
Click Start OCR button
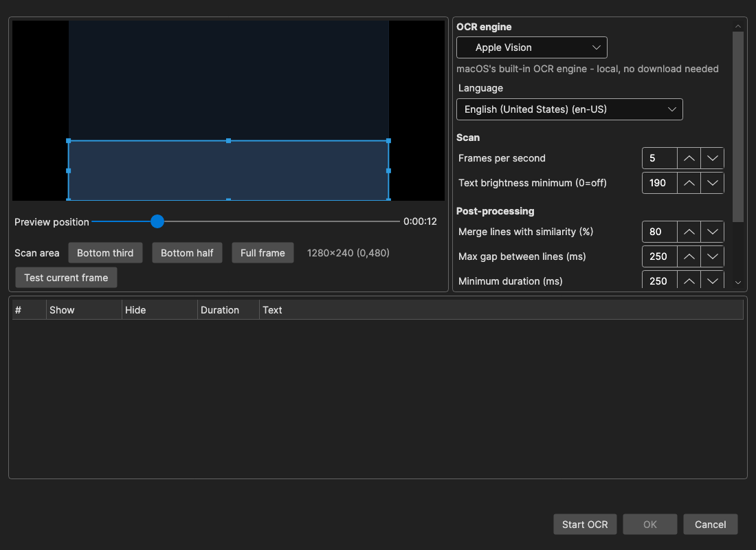pyautogui.click(x=585, y=525)
